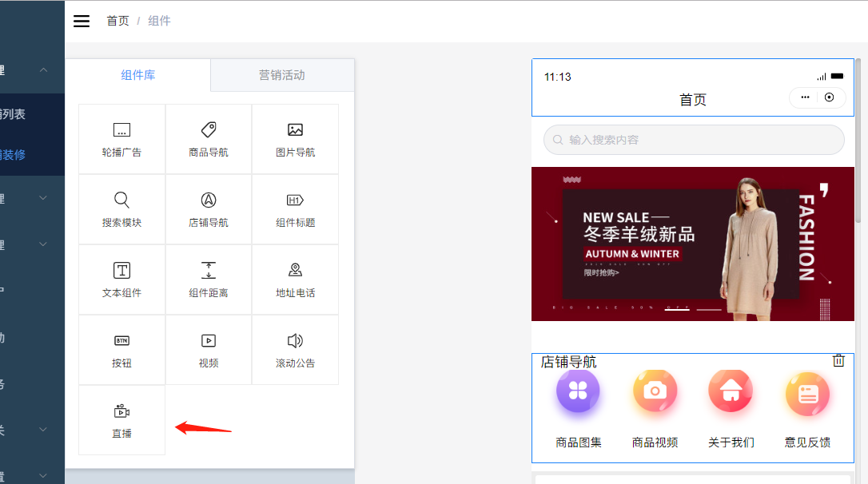Pick the 滚动公告 scrolling notice component
This screenshot has width=868, height=484.
tap(295, 350)
